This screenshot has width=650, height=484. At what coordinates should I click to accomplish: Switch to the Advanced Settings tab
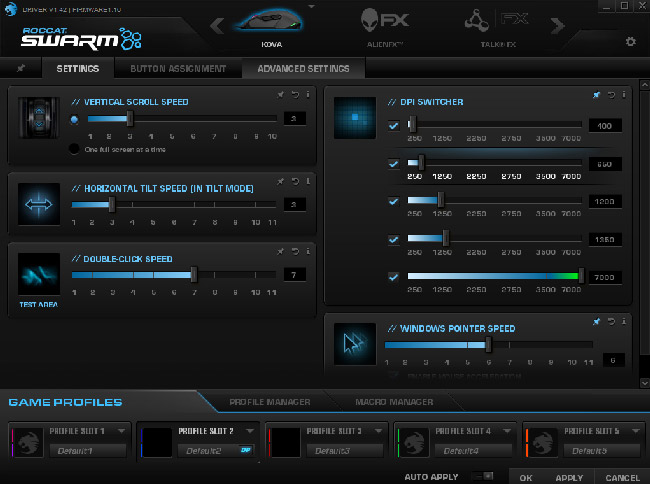[x=303, y=68]
